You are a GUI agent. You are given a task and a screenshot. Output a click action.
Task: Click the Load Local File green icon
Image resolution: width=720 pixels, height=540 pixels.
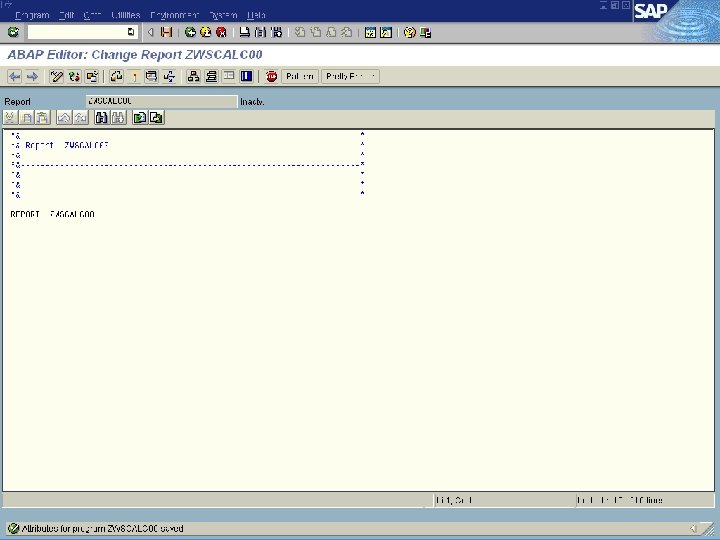tap(140, 118)
